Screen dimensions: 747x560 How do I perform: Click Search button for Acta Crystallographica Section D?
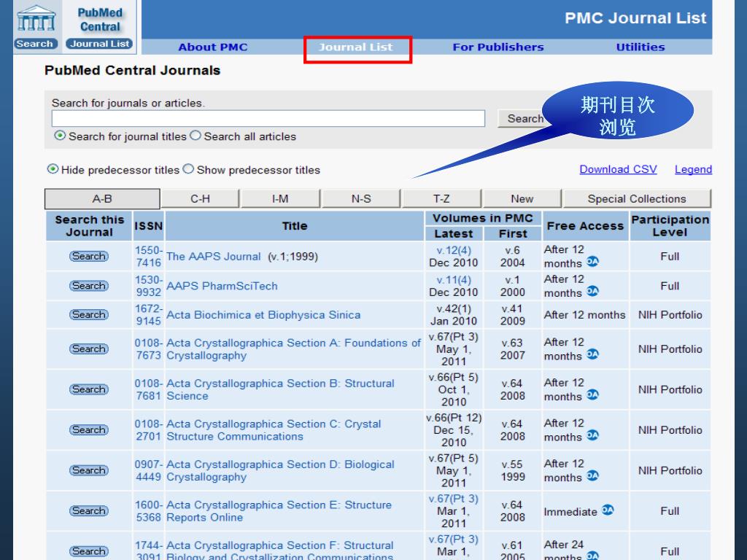tap(89, 470)
